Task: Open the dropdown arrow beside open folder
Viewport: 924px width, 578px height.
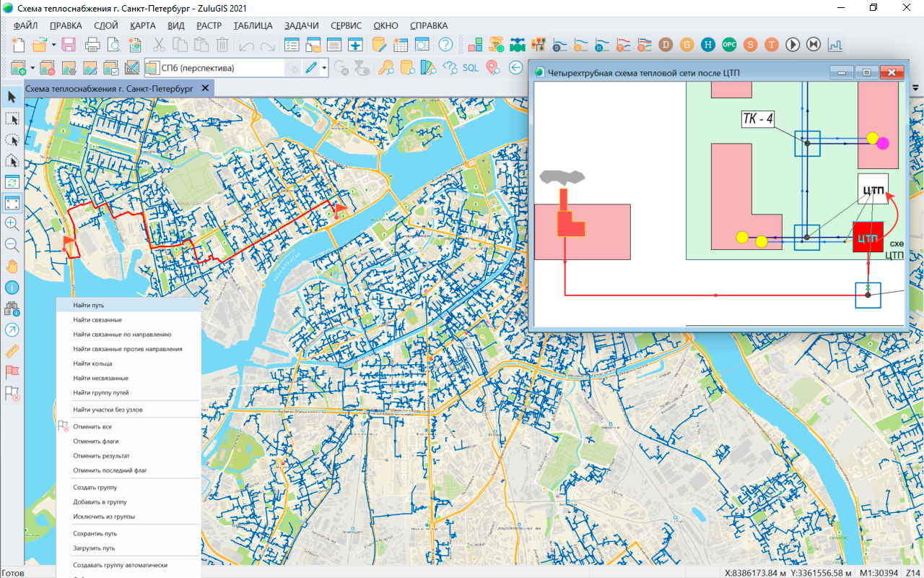Action: (x=53, y=44)
